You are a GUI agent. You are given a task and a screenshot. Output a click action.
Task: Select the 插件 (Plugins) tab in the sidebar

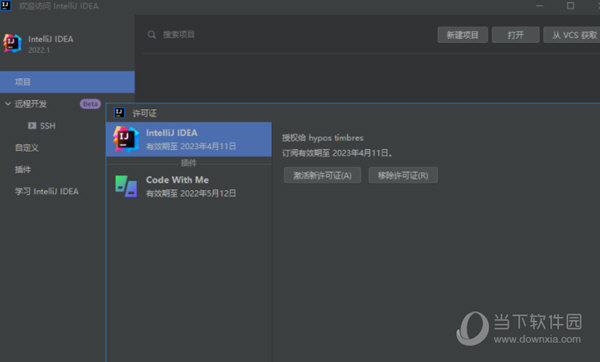click(23, 170)
